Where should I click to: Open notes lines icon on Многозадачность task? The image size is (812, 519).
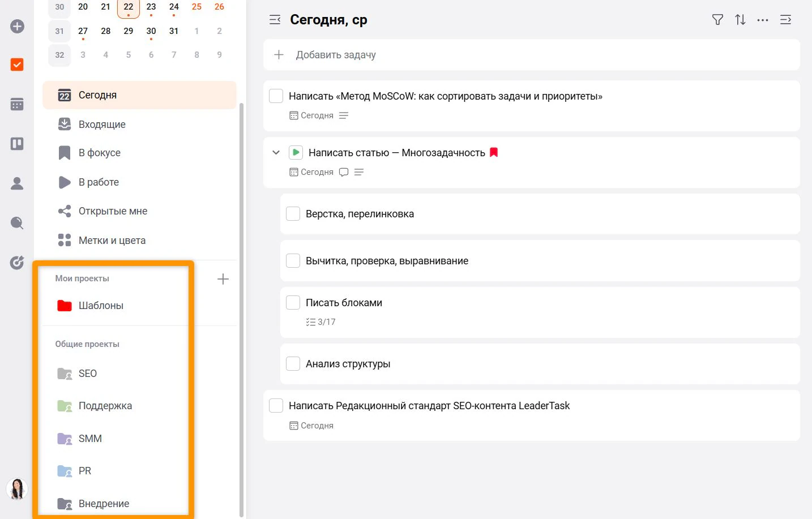[359, 172]
